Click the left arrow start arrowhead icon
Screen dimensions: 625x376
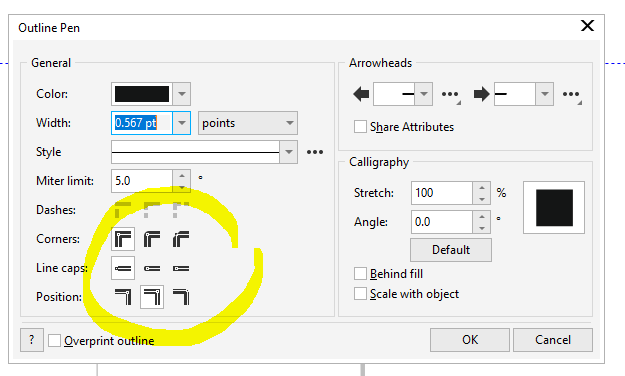361,94
